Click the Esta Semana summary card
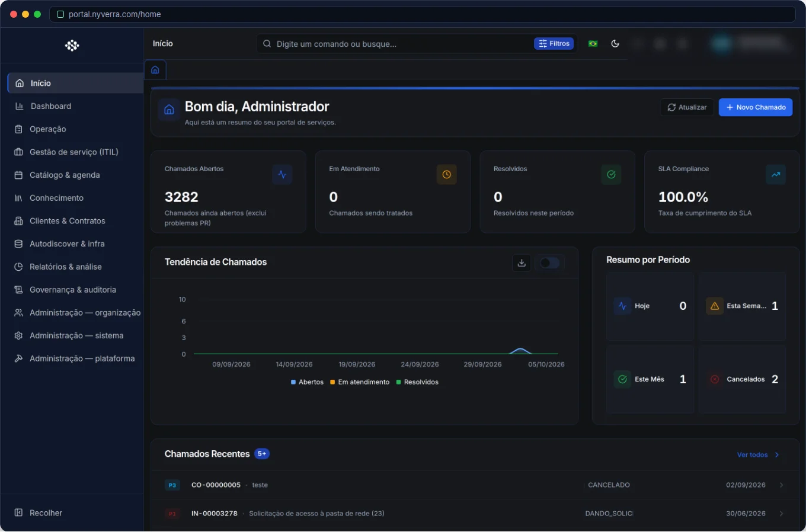The image size is (806, 532). coord(743,306)
